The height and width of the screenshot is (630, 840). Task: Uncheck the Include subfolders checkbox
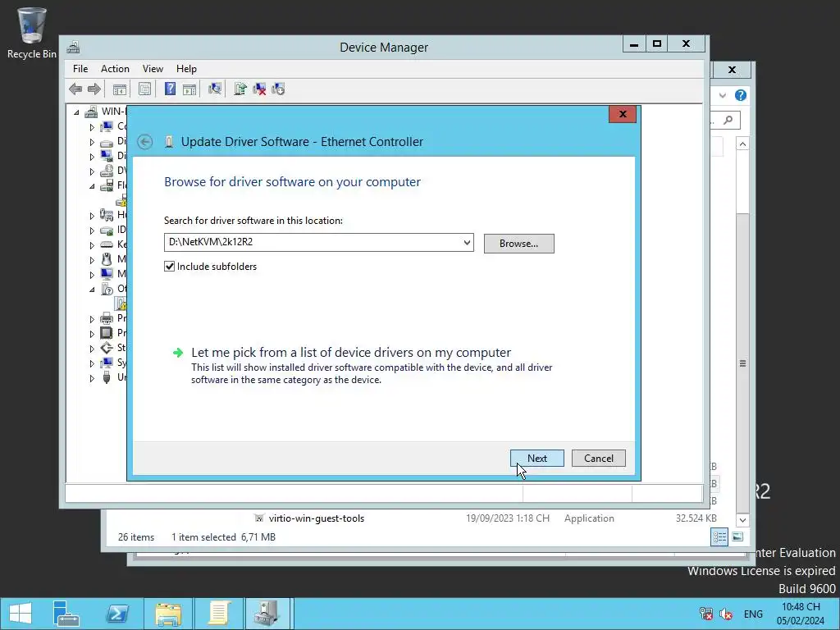click(169, 267)
